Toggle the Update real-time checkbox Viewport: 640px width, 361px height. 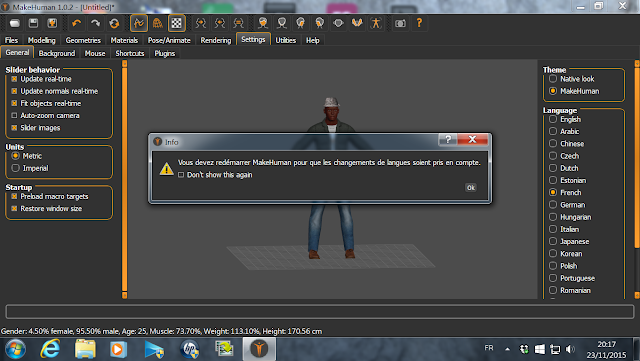14,79
